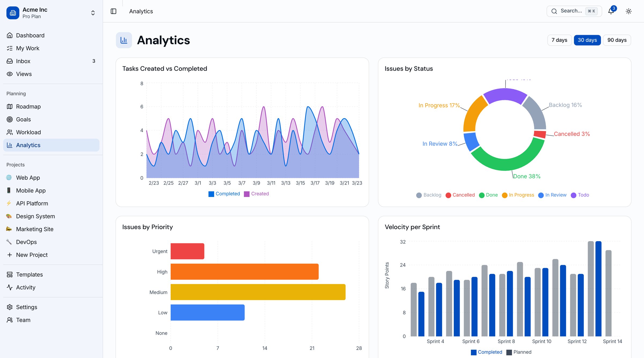Open My Work page

pyautogui.click(x=51, y=48)
